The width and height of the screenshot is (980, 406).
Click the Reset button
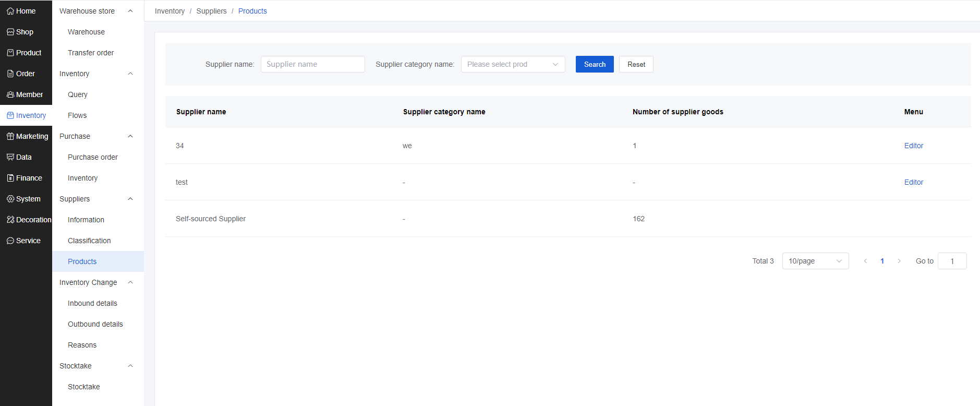pyautogui.click(x=636, y=64)
